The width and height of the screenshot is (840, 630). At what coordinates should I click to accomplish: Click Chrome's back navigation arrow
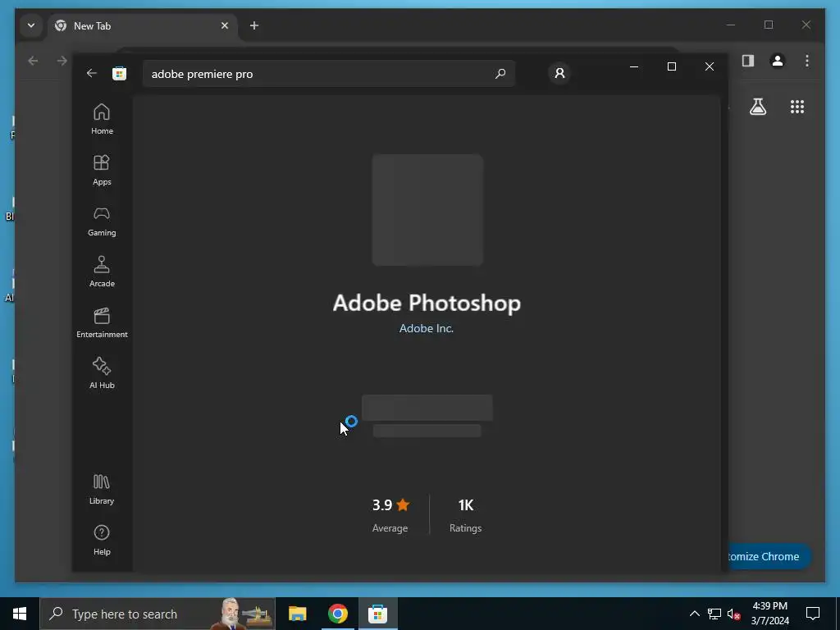(x=33, y=61)
